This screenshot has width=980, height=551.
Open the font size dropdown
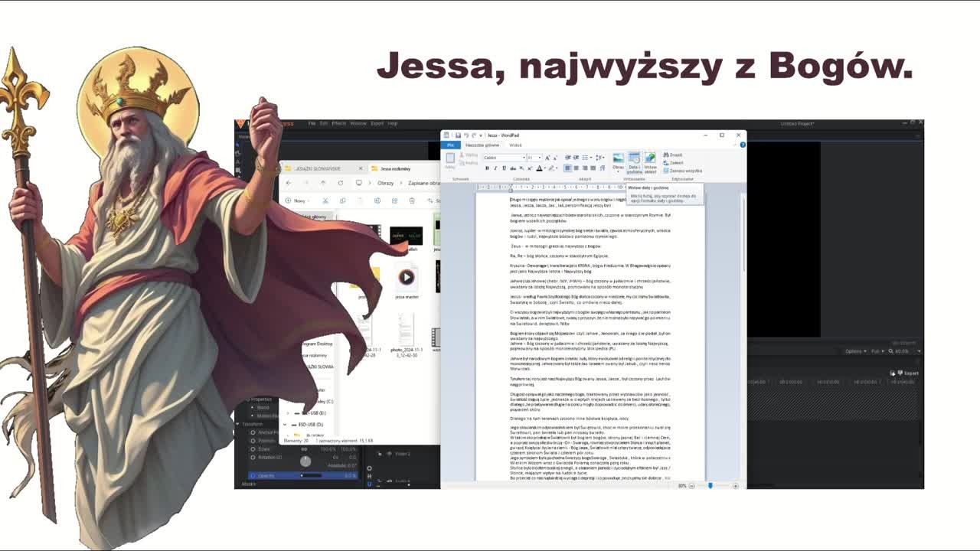pyautogui.click(x=534, y=158)
